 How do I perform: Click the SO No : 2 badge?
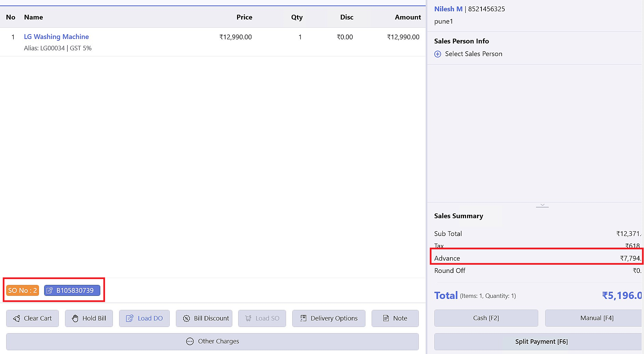pos(23,290)
